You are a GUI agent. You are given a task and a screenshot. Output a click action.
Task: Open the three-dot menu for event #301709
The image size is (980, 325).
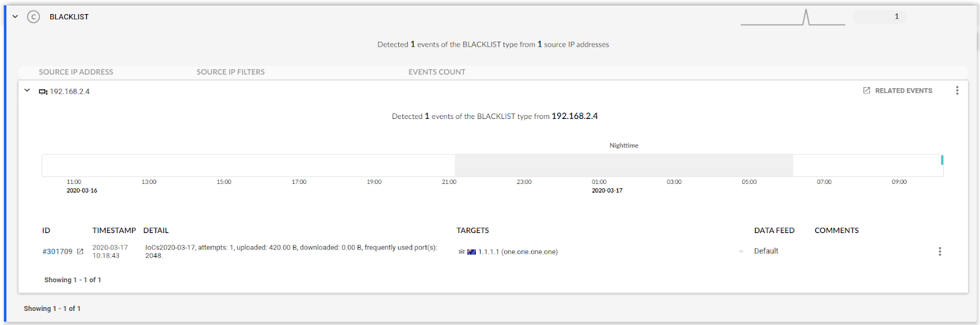[x=940, y=251]
